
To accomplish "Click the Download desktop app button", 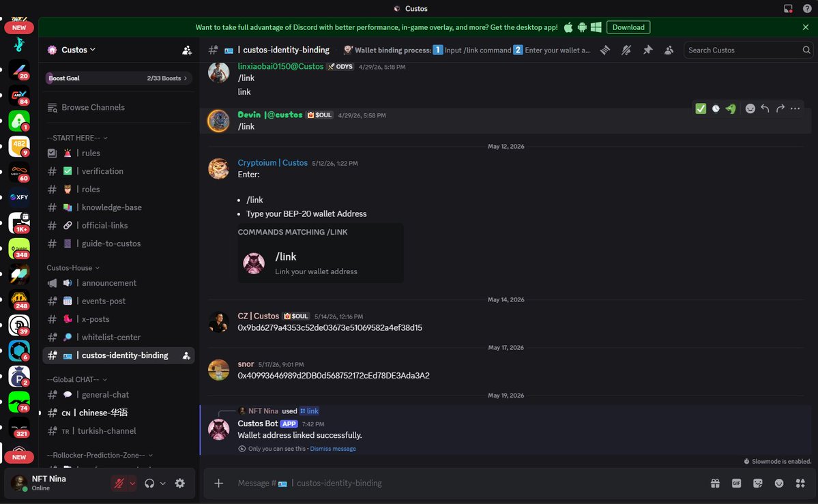I will pos(628,27).
